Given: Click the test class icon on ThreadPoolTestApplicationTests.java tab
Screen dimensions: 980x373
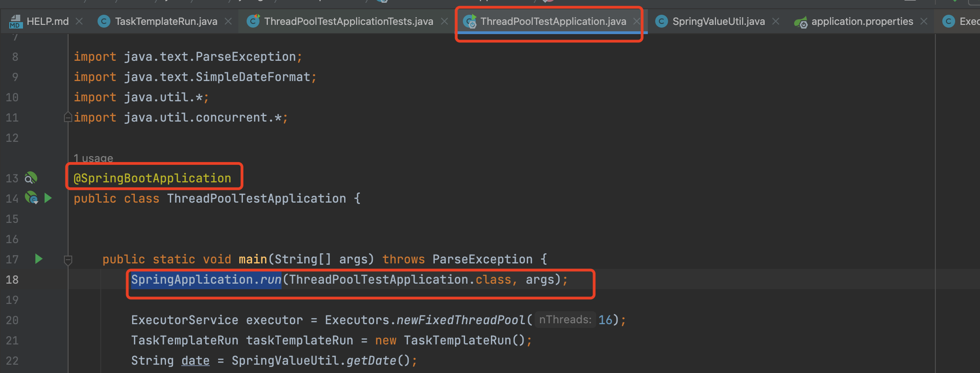Looking at the screenshot, I should pyautogui.click(x=253, y=21).
